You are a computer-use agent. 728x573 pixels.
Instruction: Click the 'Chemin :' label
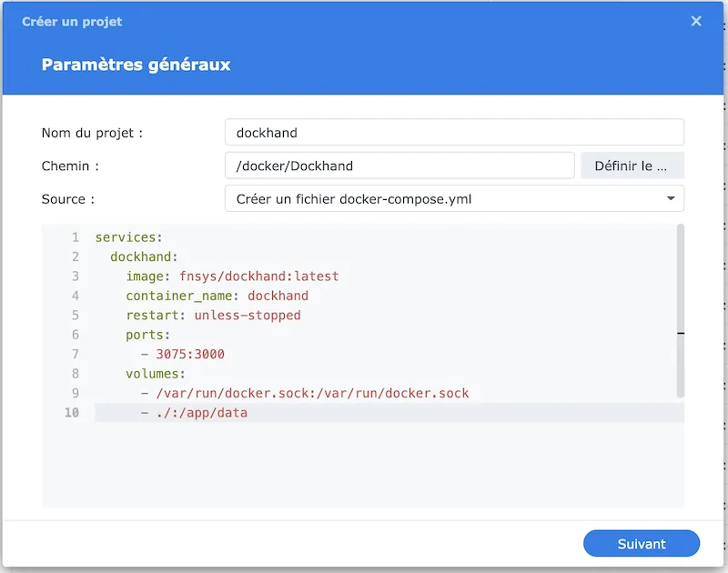tap(70, 166)
